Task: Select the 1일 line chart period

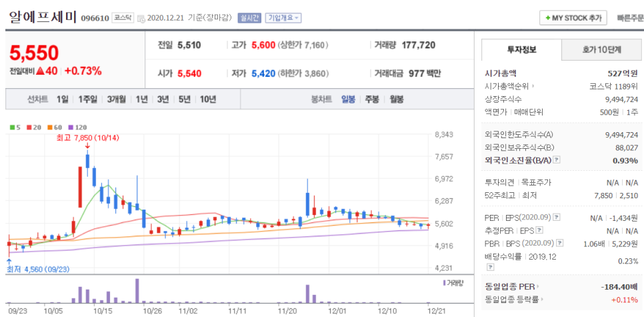Action: coord(62,99)
